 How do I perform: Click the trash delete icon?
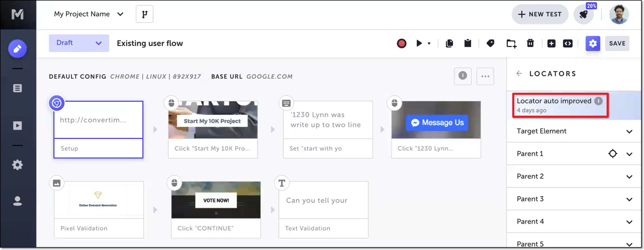coord(530,43)
